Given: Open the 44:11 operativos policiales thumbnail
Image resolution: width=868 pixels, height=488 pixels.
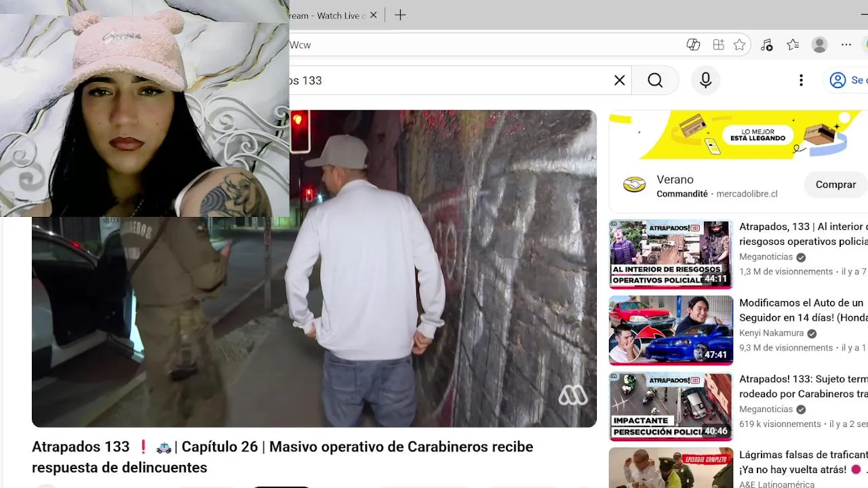Looking at the screenshot, I should point(671,254).
